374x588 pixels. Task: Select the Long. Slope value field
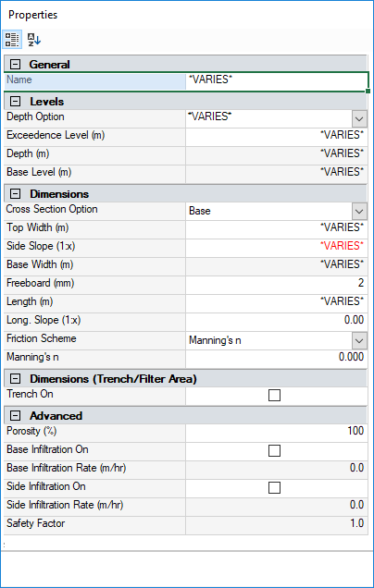277,321
